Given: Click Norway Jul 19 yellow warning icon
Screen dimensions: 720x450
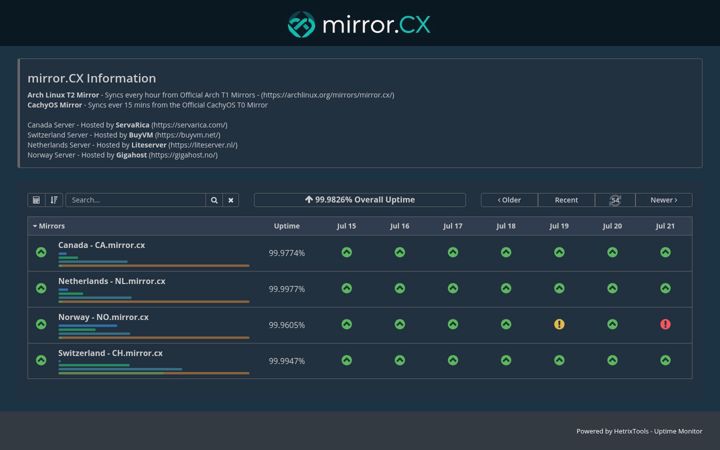Looking at the screenshot, I should (x=559, y=324).
